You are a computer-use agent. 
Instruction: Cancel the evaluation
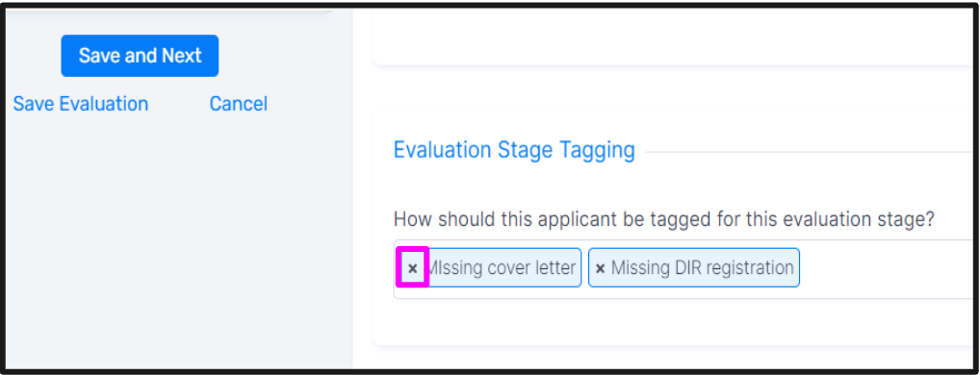pos(238,104)
